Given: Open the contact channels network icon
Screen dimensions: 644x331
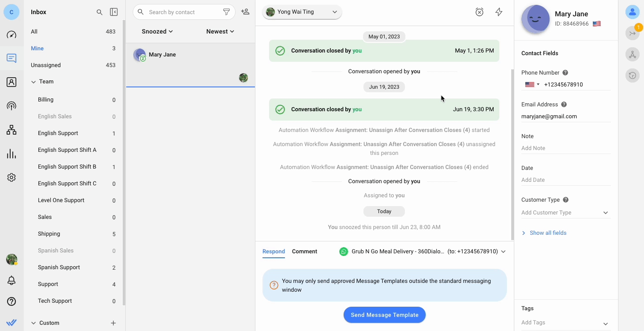Looking at the screenshot, I should [633, 54].
